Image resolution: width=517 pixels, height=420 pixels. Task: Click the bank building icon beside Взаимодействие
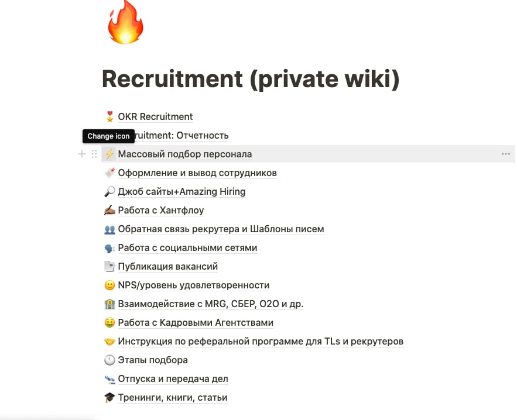pos(109,304)
